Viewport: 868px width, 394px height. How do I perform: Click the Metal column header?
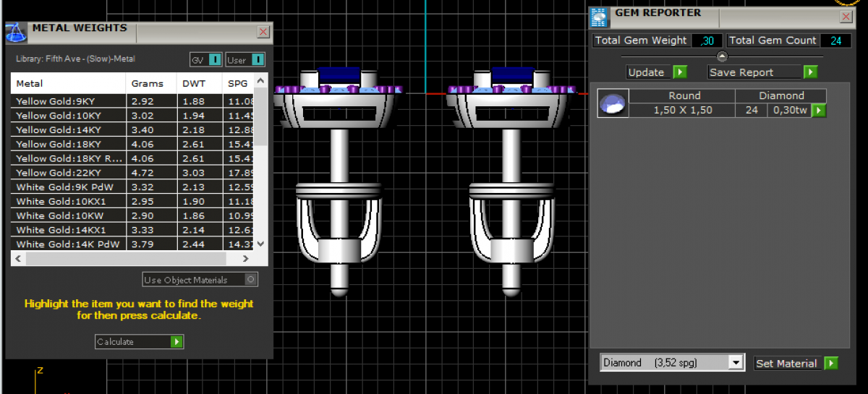69,84
